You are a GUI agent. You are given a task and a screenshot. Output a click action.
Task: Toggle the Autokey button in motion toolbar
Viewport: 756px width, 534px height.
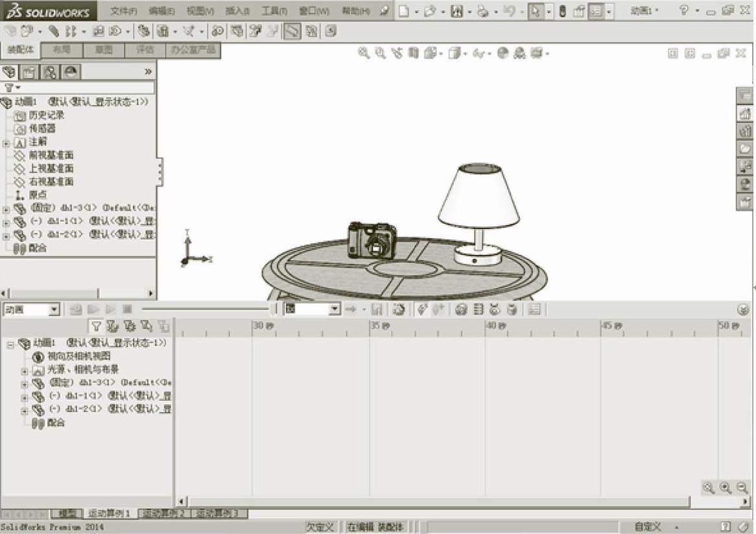point(423,310)
